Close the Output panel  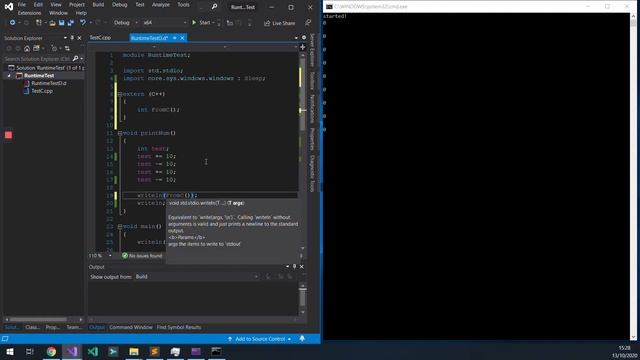click(x=302, y=267)
